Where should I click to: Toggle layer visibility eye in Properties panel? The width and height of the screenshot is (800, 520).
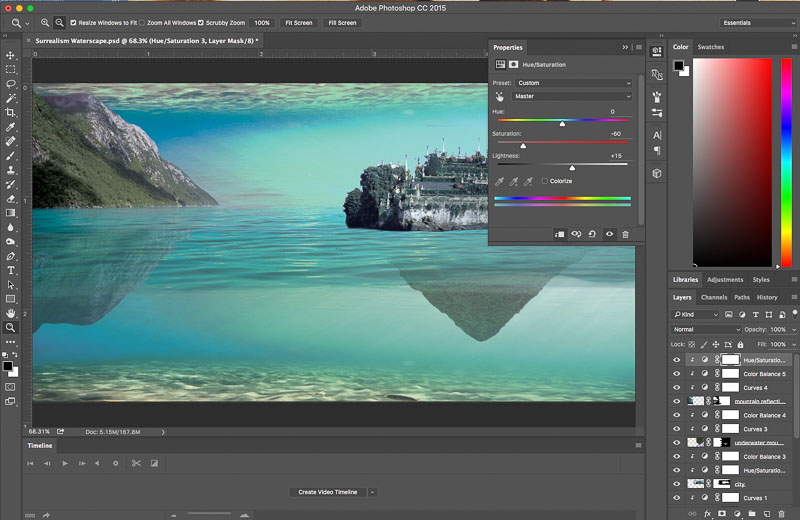pos(609,234)
